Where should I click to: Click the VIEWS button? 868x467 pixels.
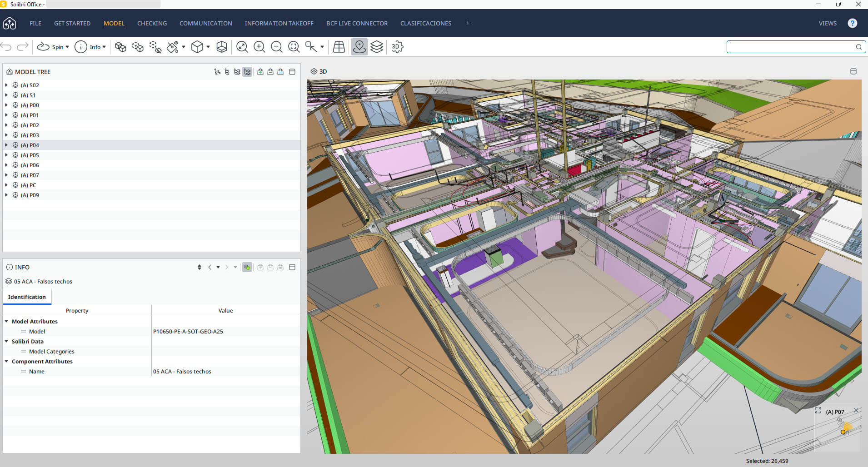[827, 23]
